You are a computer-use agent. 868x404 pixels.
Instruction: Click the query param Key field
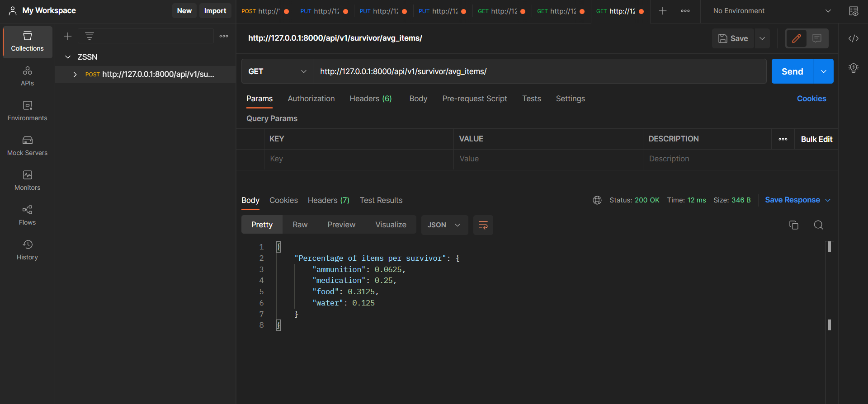click(359, 159)
